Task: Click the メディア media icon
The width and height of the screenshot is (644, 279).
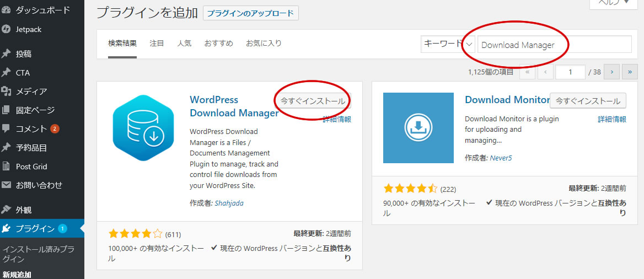Action: (x=6, y=91)
